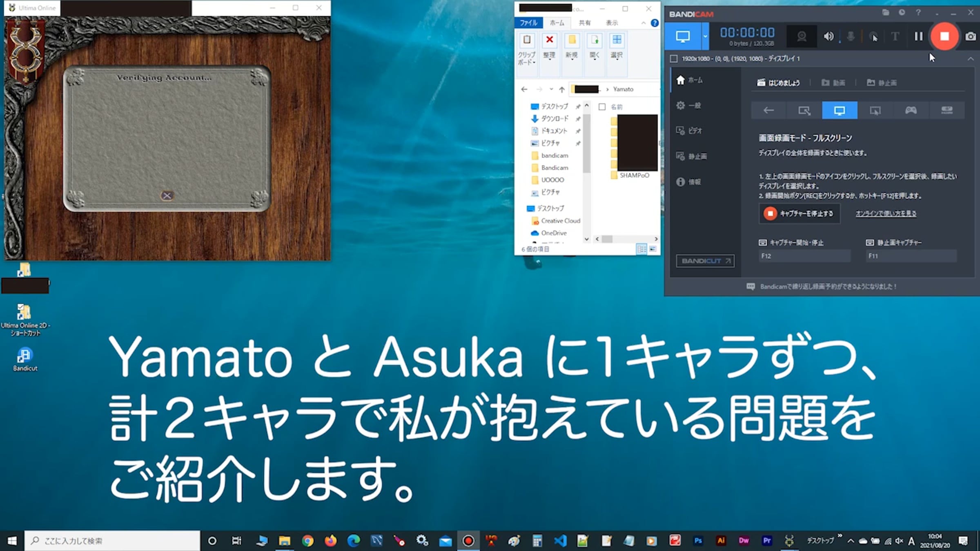Viewport: 980px width, 551px height.
Task: Open Bandicam's output folder icon in title bar
Action: tap(885, 13)
